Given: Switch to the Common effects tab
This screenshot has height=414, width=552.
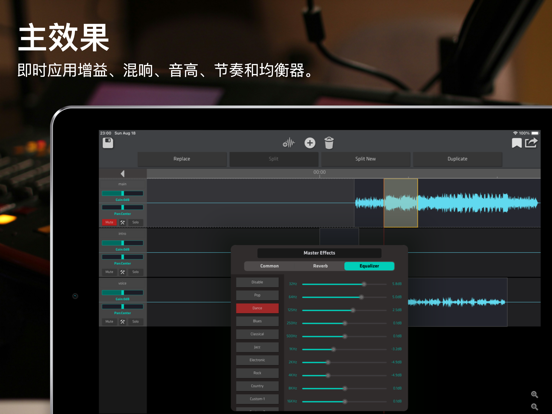Looking at the screenshot, I should (x=269, y=266).
